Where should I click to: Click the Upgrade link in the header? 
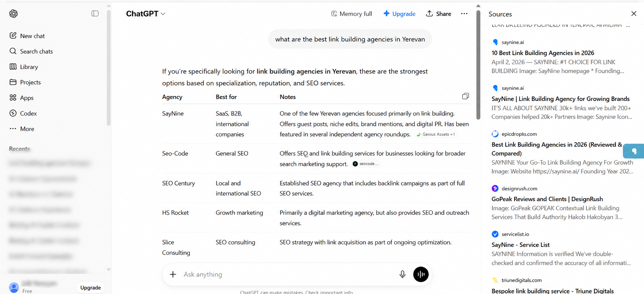[399, 14]
